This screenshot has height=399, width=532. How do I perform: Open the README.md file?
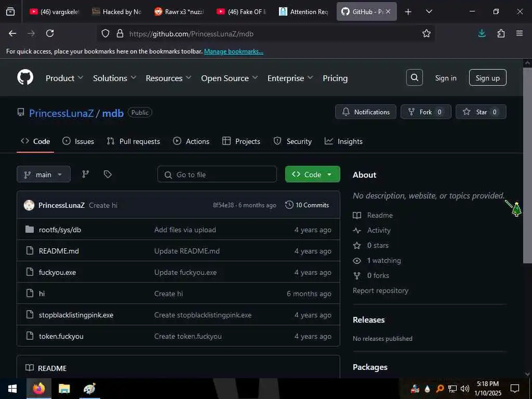point(59,251)
